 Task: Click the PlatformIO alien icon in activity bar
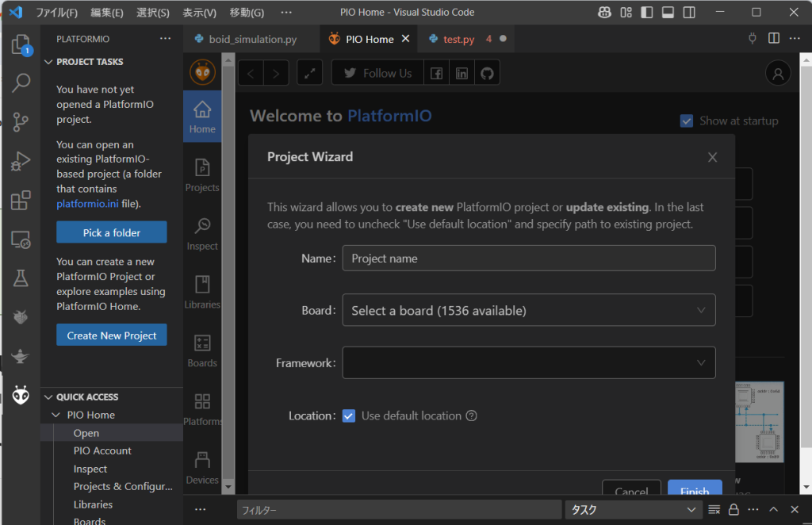point(21,394)
